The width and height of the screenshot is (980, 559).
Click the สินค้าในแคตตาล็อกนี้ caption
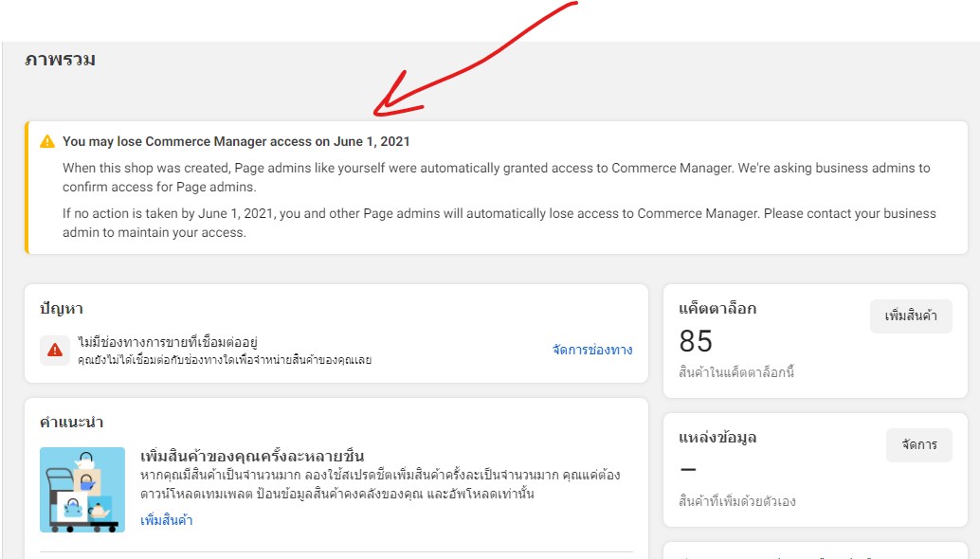click(736, 372)
